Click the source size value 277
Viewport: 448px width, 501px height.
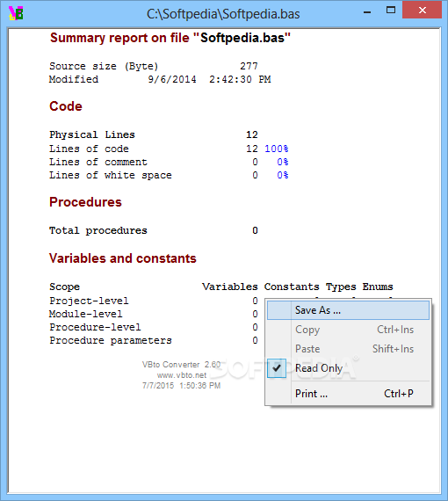click(x=249, y=66)
